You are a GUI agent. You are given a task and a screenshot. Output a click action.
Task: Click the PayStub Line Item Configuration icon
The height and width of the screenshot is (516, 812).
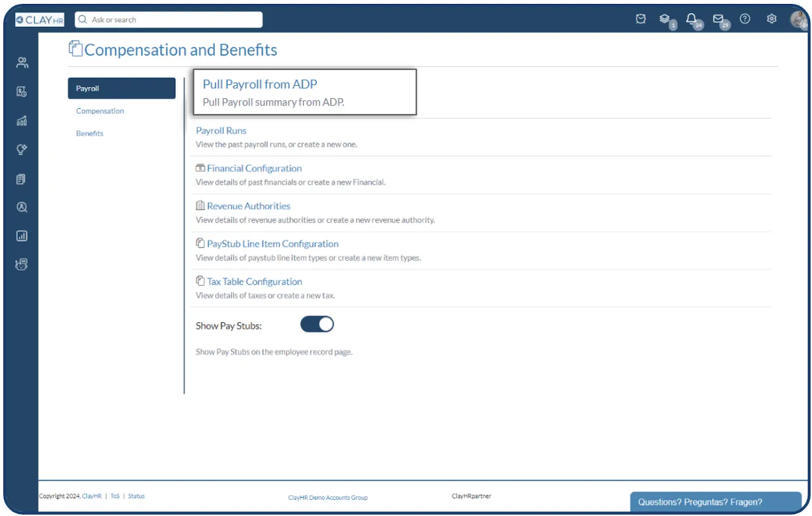click(x=200, y=243)
